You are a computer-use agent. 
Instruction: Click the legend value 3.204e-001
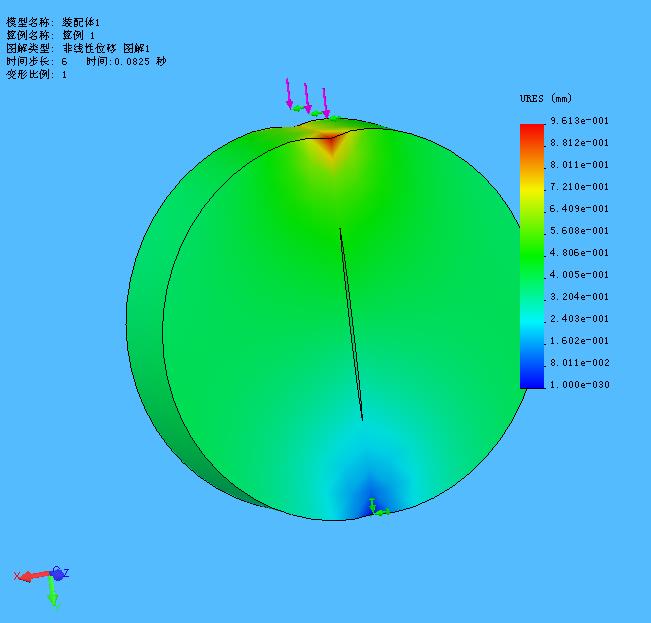[x=579, y=297]
